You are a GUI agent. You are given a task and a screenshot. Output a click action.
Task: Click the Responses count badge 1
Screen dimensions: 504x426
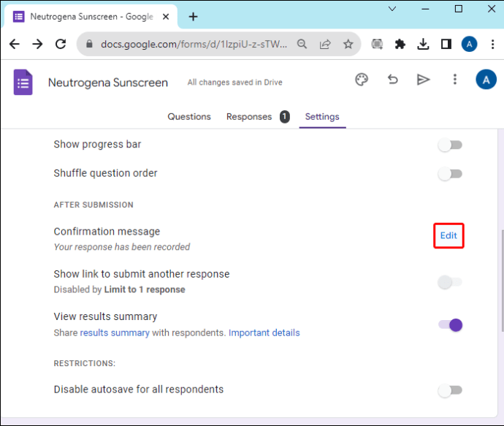point(284,117)
